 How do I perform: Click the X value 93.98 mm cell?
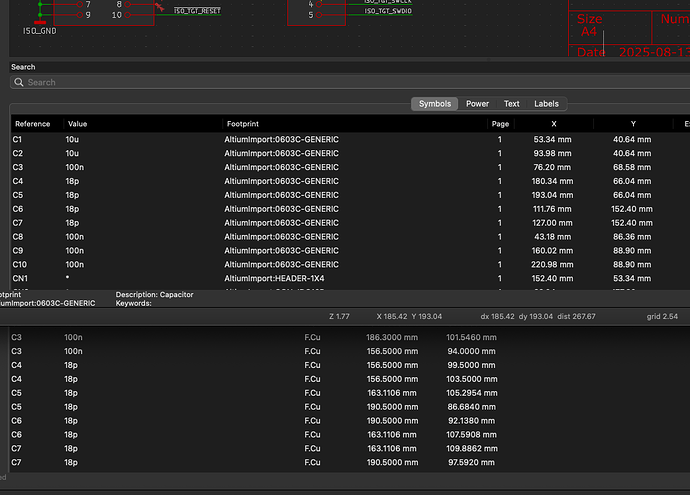point(552,154)
